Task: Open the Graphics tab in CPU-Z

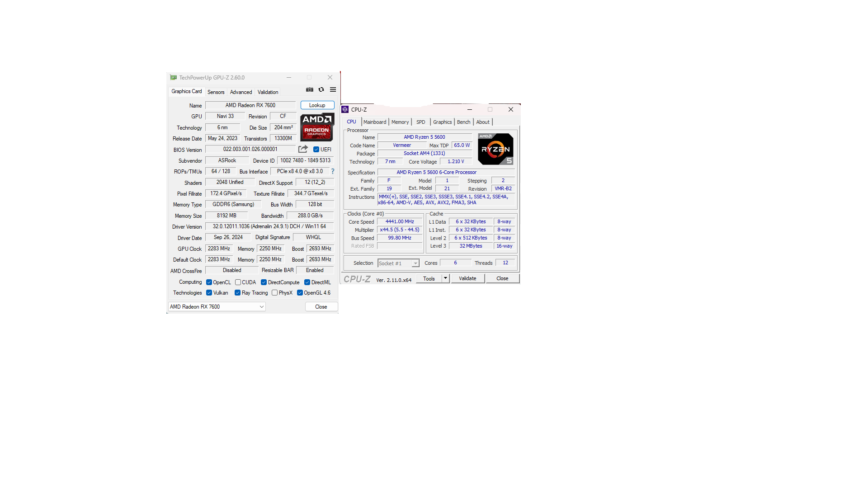Action: click(443, 122)
